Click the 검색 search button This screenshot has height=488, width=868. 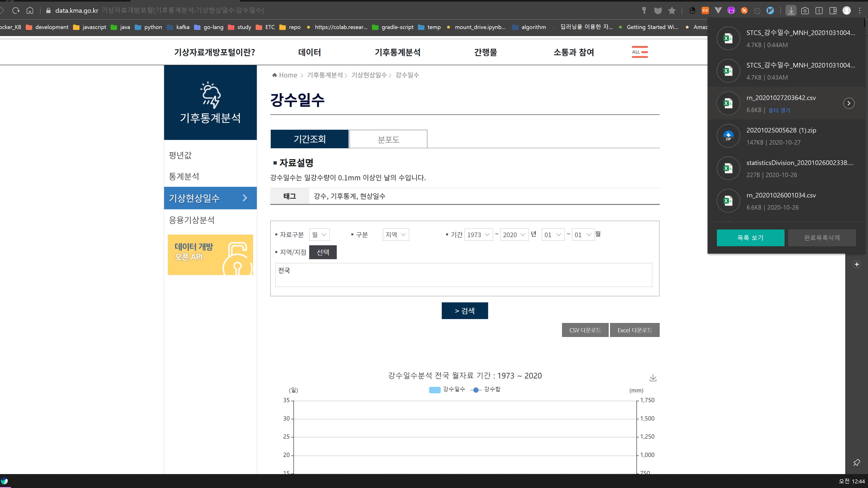click(465, 311)
